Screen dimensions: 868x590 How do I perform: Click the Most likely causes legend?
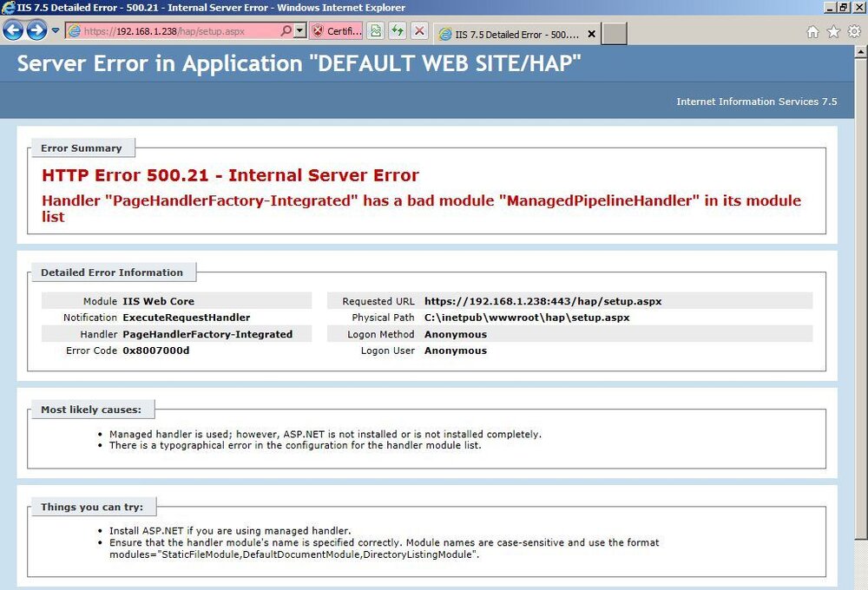tap(91, 410)
